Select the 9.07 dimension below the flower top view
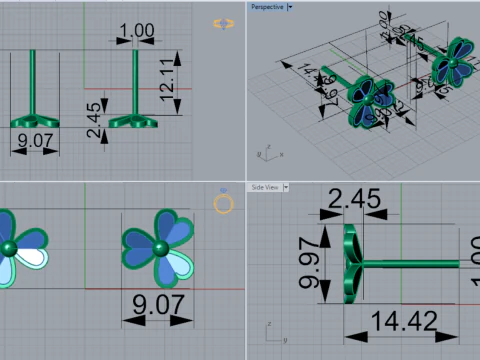 pos(158,304)
